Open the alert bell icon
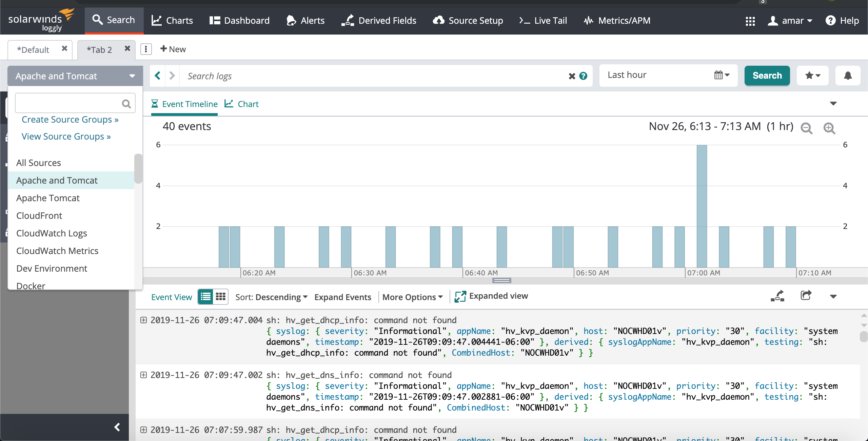Screen dimensions: 868x441 point(848,76)
